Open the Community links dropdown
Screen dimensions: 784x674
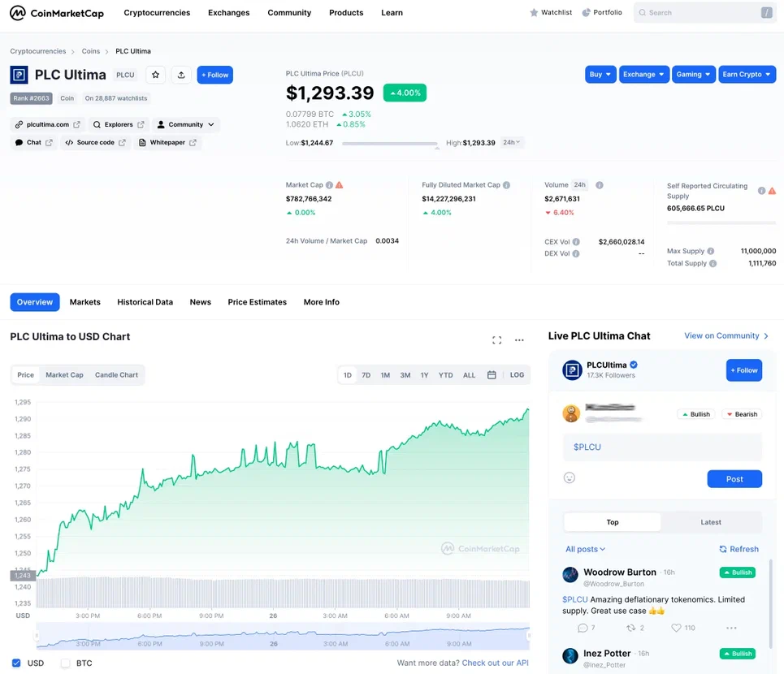[185, 125]
